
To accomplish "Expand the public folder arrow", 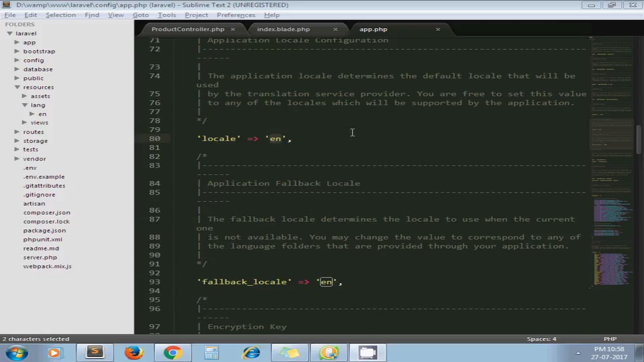I will 17,78.
